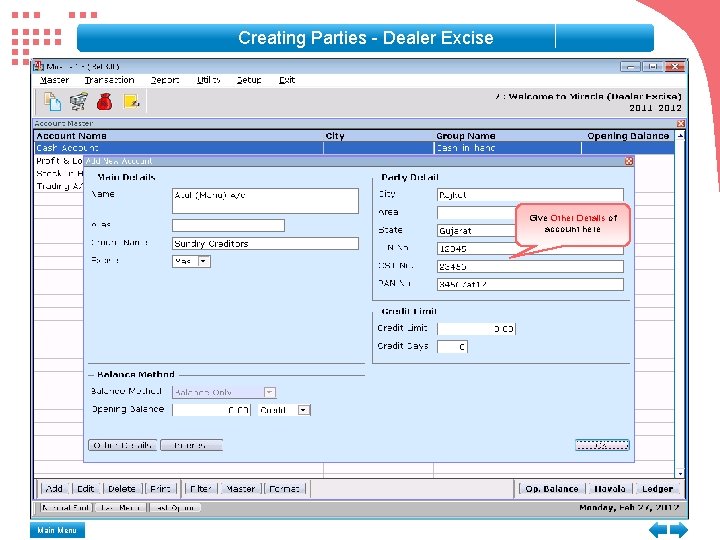720x540 pixels.
Task: Open the Transaction menu
Action: tap(109, 80)
